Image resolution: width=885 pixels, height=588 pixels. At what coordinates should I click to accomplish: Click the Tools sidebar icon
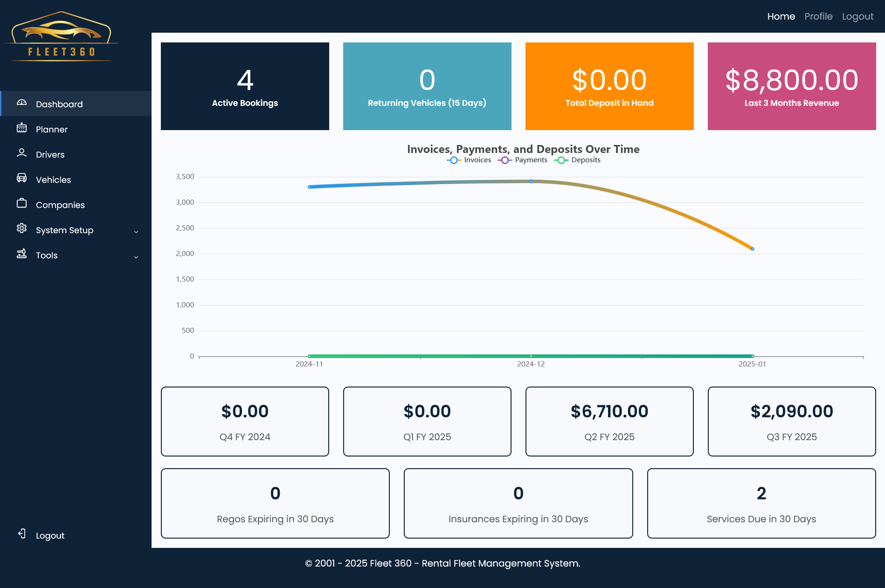click(21, 254)
